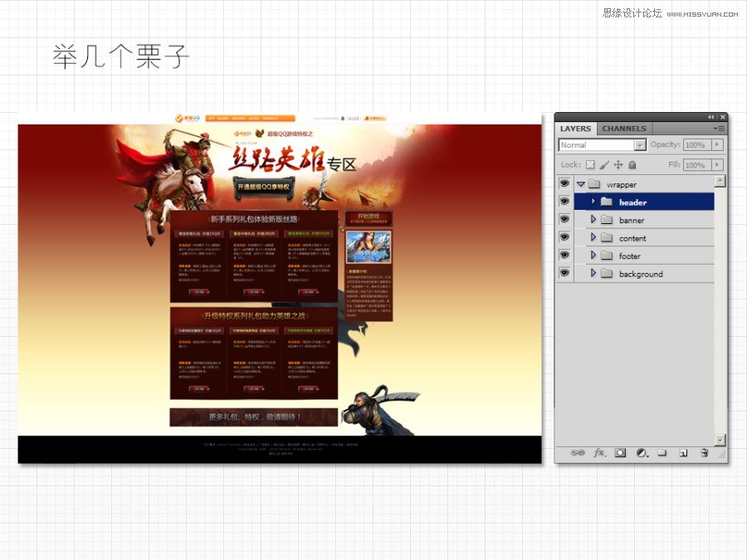
Task: Click the 更多礼包 banner
Action: click(x=254, y=416)
